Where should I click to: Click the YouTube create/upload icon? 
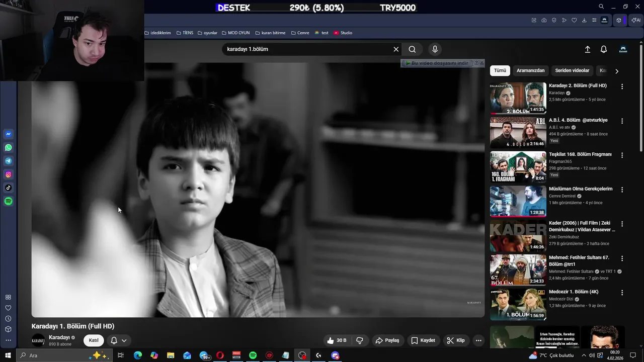(587, 49)
